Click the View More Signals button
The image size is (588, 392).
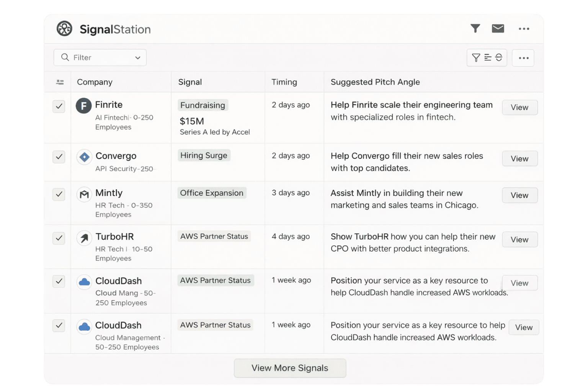point(290,368)
